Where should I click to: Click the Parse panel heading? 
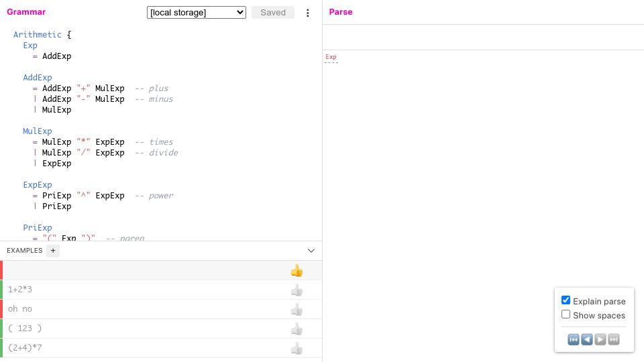341,12
